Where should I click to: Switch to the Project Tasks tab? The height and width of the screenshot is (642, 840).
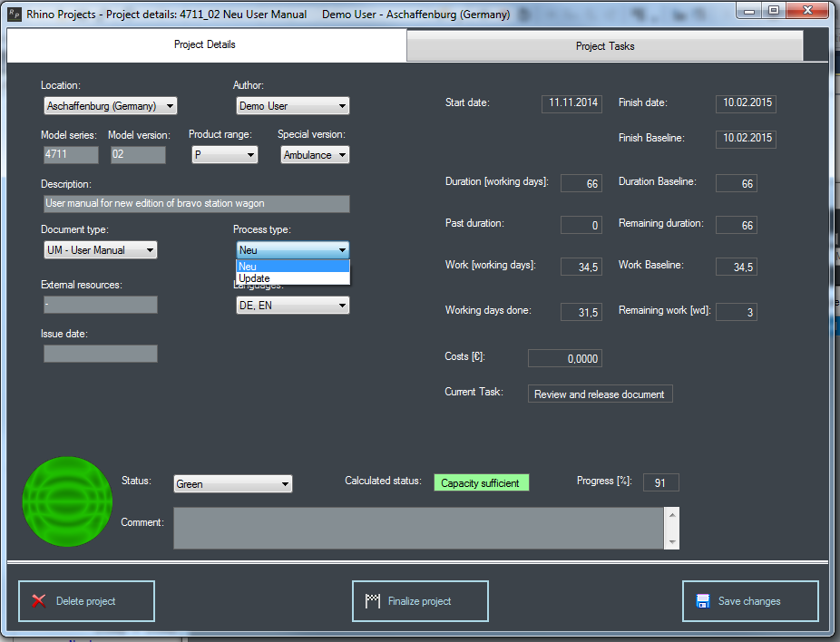(604, 46)
